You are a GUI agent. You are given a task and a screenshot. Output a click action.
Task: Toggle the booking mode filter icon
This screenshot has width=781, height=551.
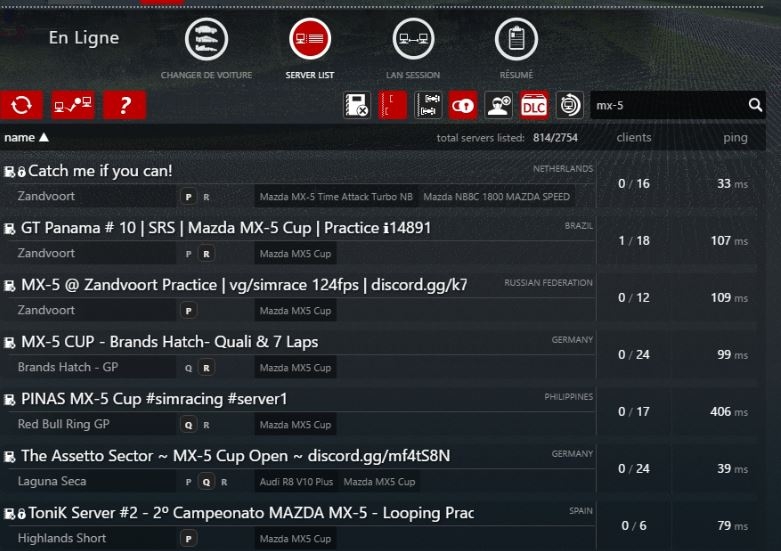click(x=569, y=105)
